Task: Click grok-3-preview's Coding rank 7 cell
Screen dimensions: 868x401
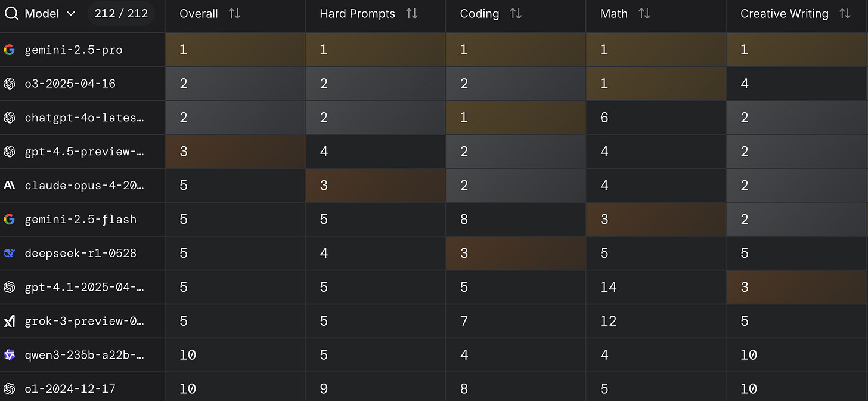Action: point(516,321)
